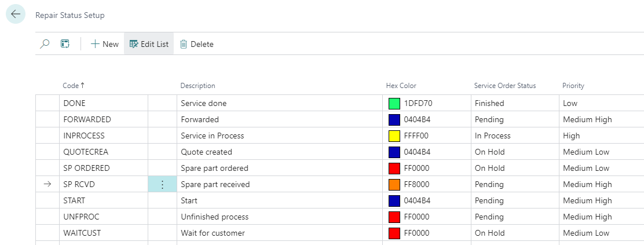Click the orange swatch for SP RCVD

(394, 185)
